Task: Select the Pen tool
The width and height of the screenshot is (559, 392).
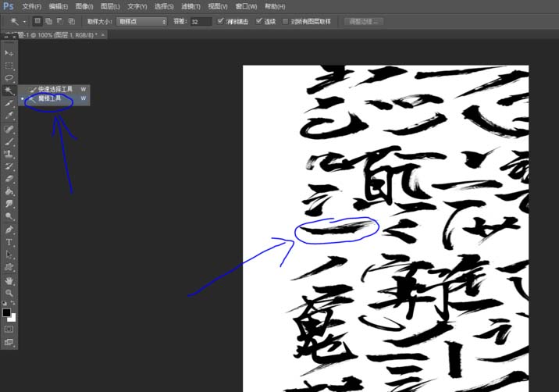Action: 9,230
